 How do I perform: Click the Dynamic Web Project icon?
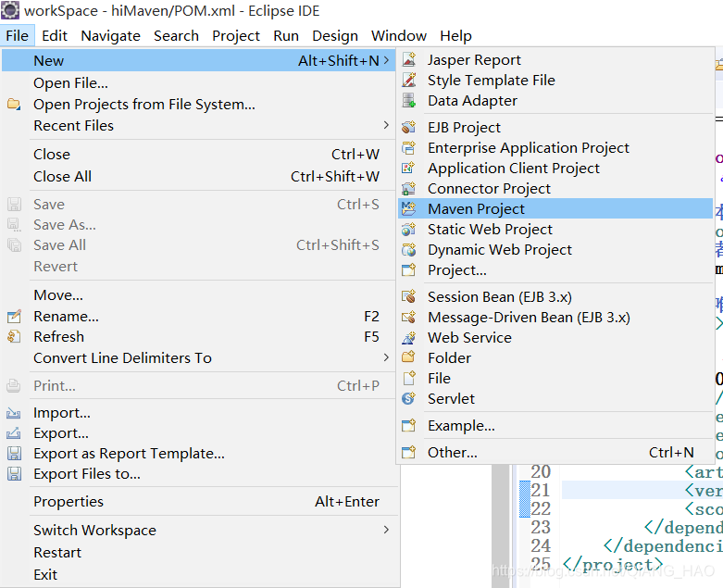409,249
